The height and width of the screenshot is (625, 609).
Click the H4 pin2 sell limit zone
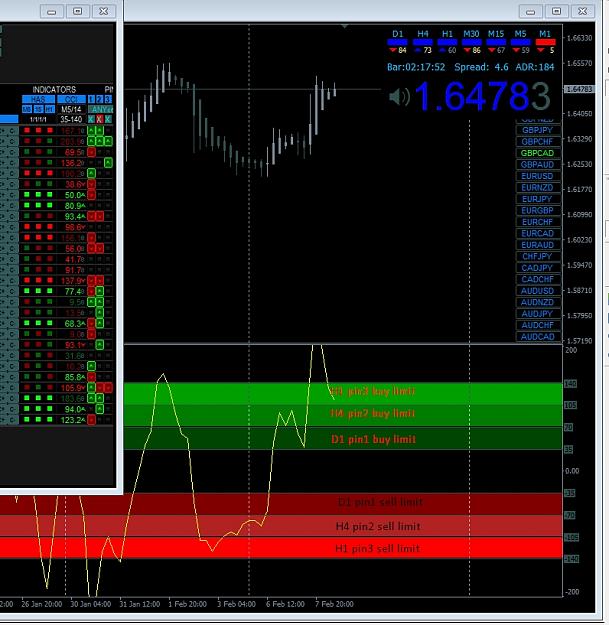pyautogui.click(x=281, y=526)
